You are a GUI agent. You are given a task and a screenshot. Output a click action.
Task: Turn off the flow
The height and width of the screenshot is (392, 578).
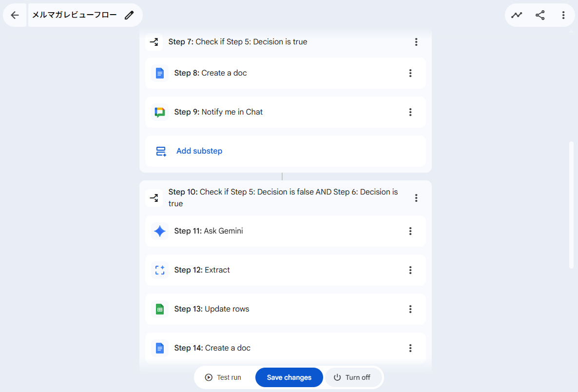point(352,377)
